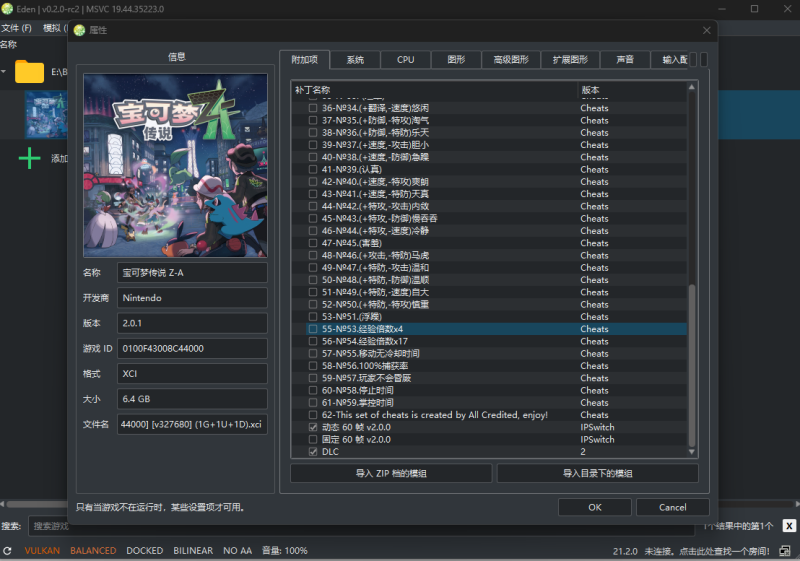Click the refresh icon in status bar
Viewport: 800px width, 561px height.
click(7, 551)
